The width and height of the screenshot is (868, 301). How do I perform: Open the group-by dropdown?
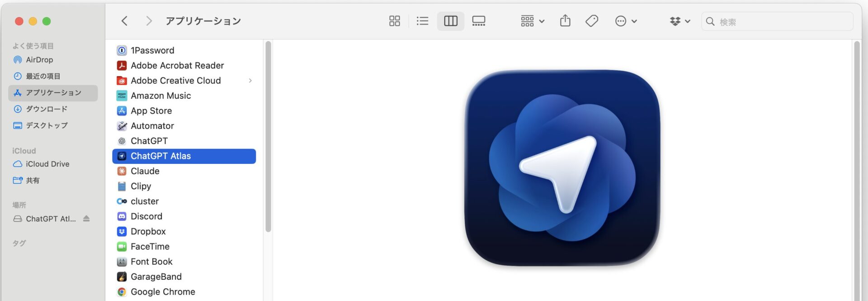532,21
